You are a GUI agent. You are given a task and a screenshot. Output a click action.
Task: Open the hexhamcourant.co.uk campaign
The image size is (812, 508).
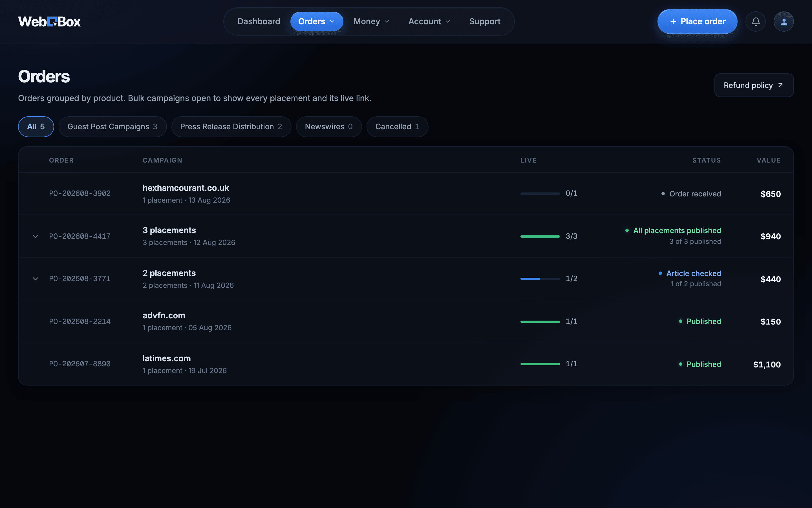coord(186,188)
